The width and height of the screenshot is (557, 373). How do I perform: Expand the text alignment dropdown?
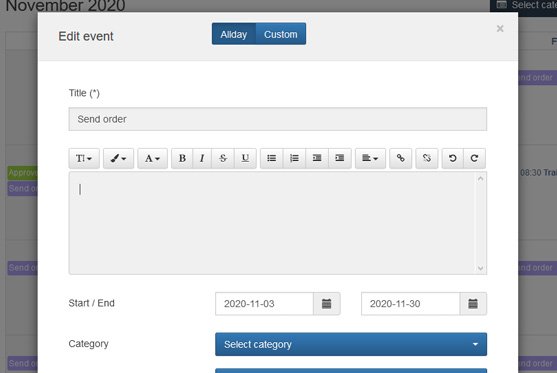[x=370, y=158]
